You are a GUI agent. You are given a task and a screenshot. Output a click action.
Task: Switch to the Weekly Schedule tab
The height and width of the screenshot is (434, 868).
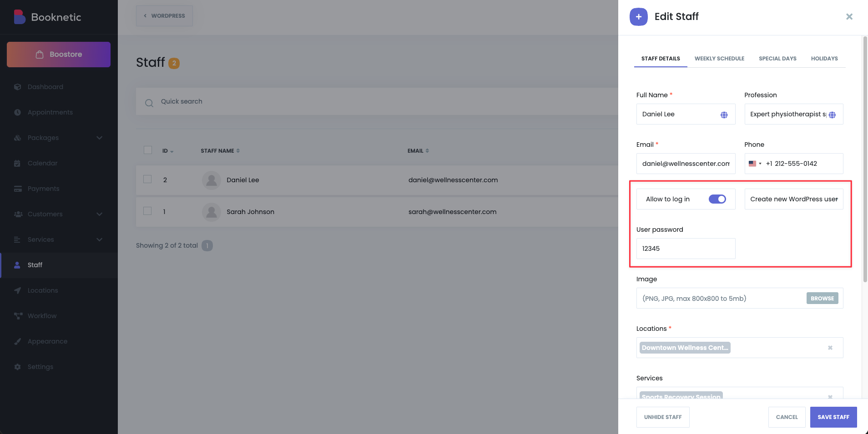(719, 59)
